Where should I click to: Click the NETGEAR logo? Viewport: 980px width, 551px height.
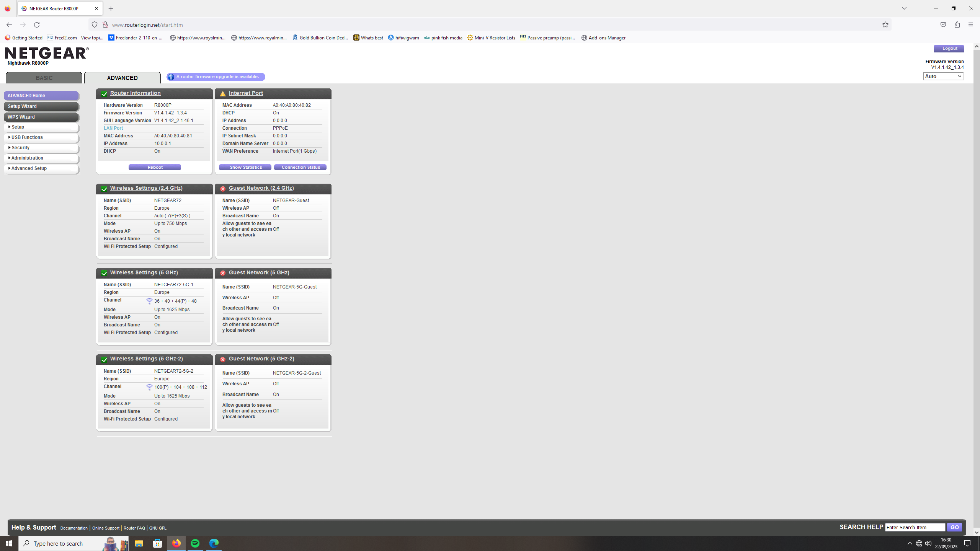[x=46, y=53]
